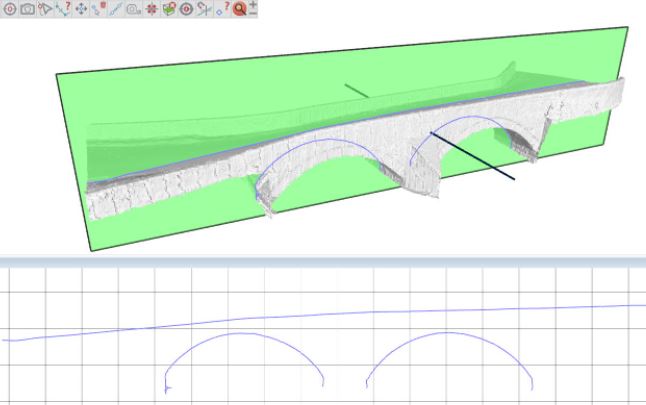Select the deck profile line in section view
This screenshot has height=405, width=646.
pyautogui.click(x=323, y=316)
